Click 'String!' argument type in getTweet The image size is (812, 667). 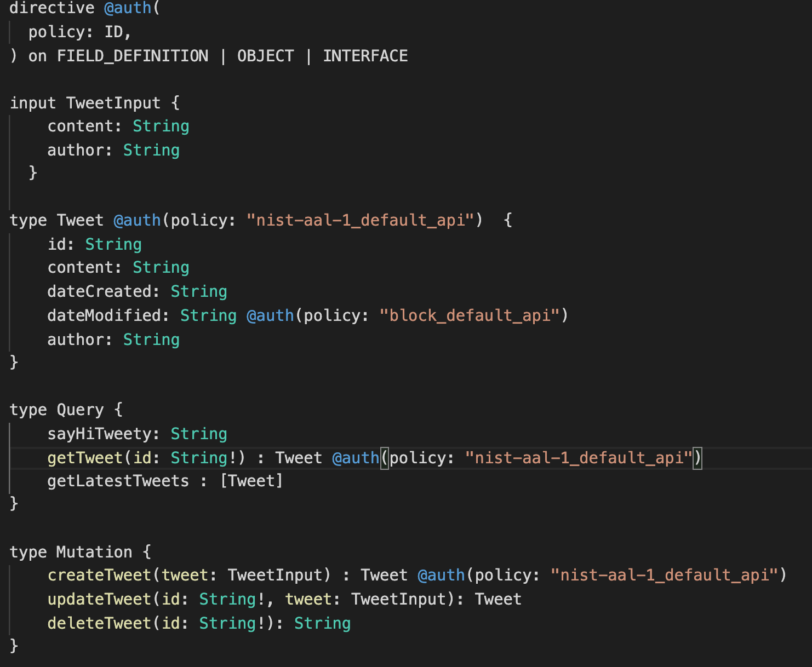coord(204,458)
